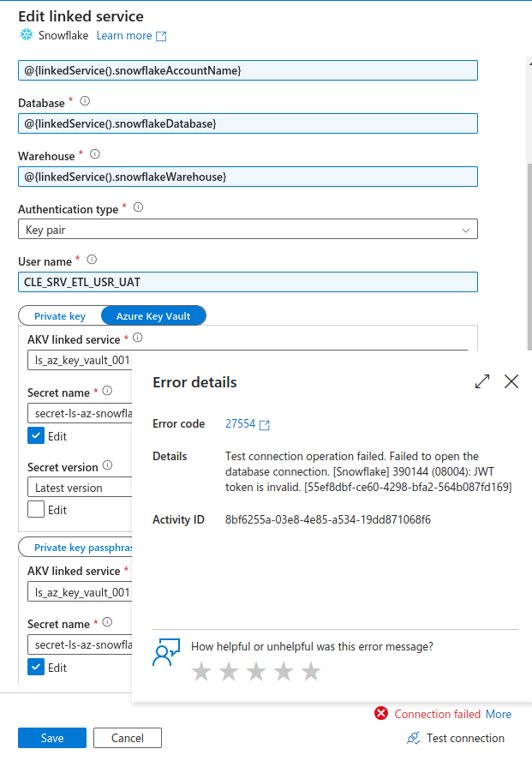Show info tooltip for User name
This screenshot has height=761, width=532.
coord(92,260)
